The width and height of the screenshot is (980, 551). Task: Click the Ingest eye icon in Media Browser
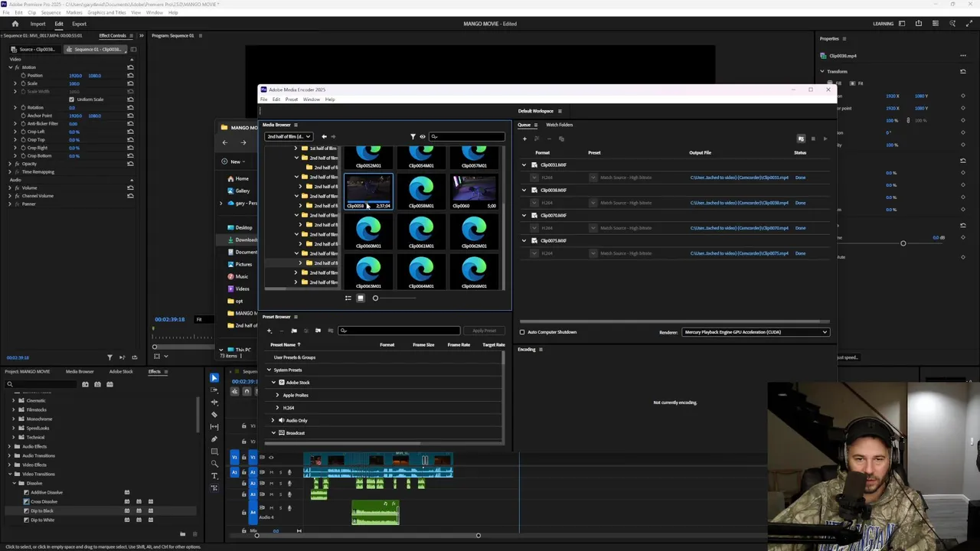tap(422, 137)
